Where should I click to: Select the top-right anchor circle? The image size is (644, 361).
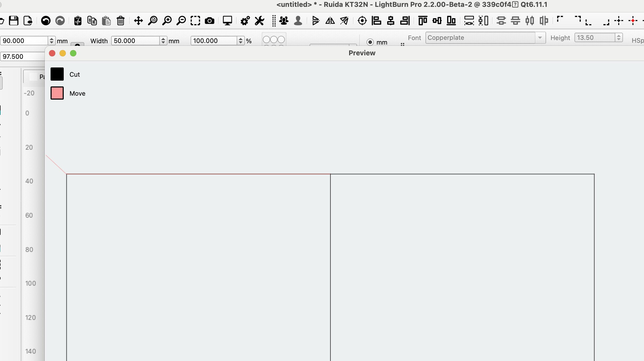tap(281, 40)
